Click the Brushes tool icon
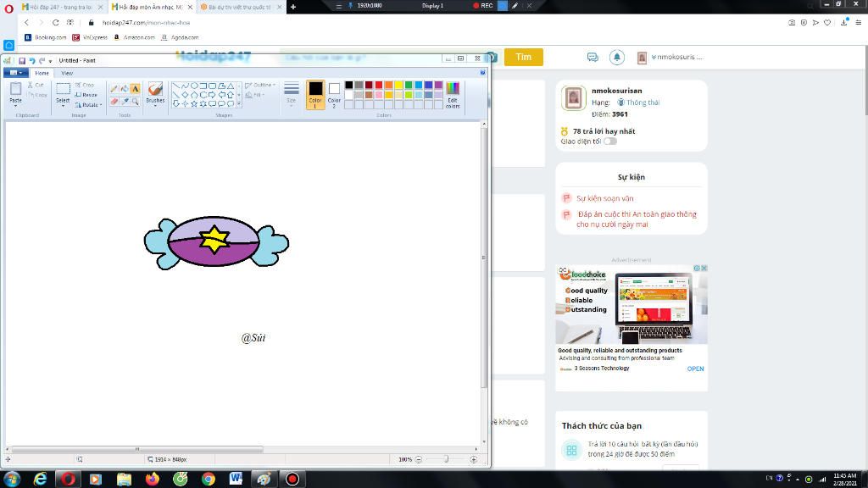Screen dimensions: 868x488 coord(155,88)
